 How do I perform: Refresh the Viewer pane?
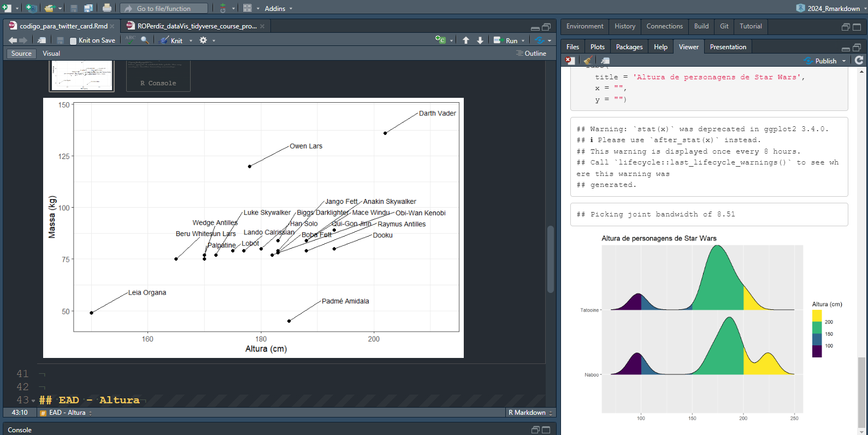[859, 60]
